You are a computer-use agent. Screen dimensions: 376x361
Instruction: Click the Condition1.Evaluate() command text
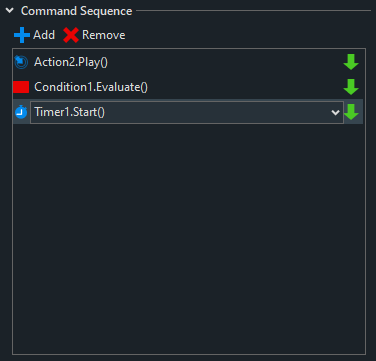[91, 87]
